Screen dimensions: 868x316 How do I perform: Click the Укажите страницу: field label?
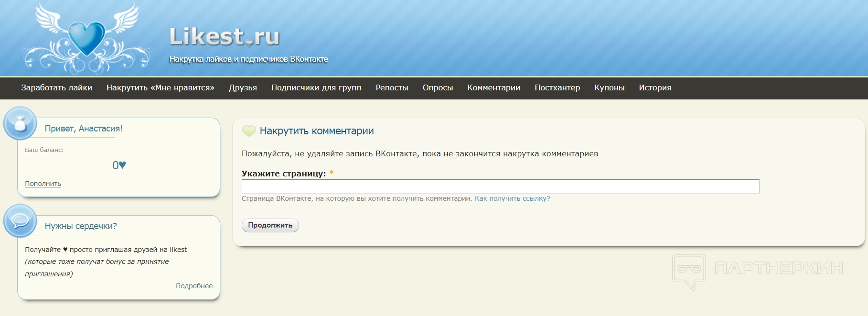[284, 174]
